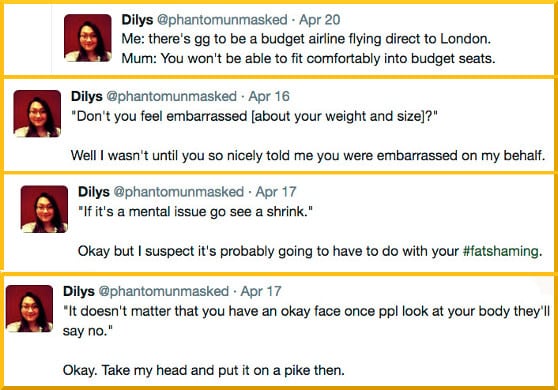Click @phantomunmasked above 'pike' tweet
This screenshot has height=390, width=558.
(164, 291)
